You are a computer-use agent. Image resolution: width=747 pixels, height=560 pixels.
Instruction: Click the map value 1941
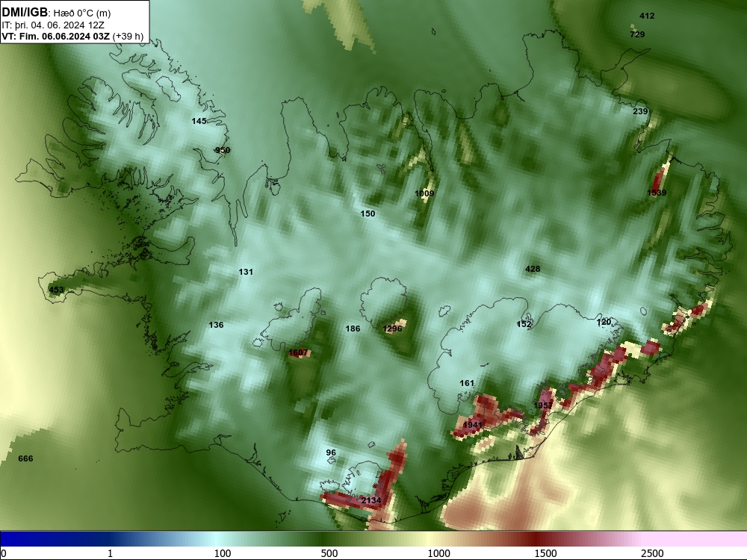point(473,425)
